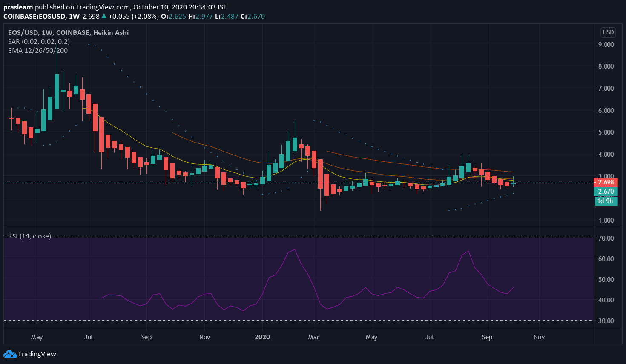626x364 pixels.
Task: Click the 1.000 price scale label
Action: [x=606, y=221]
